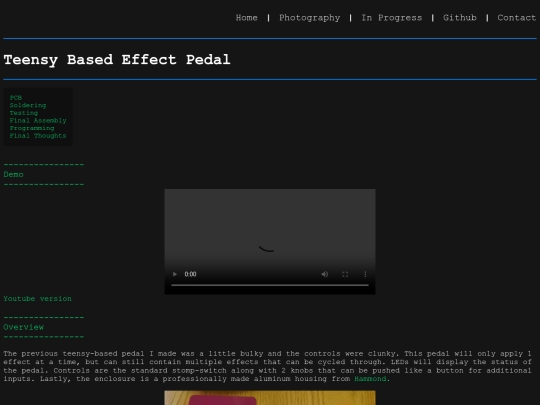Jump to the Testing section

coord(24,113)
